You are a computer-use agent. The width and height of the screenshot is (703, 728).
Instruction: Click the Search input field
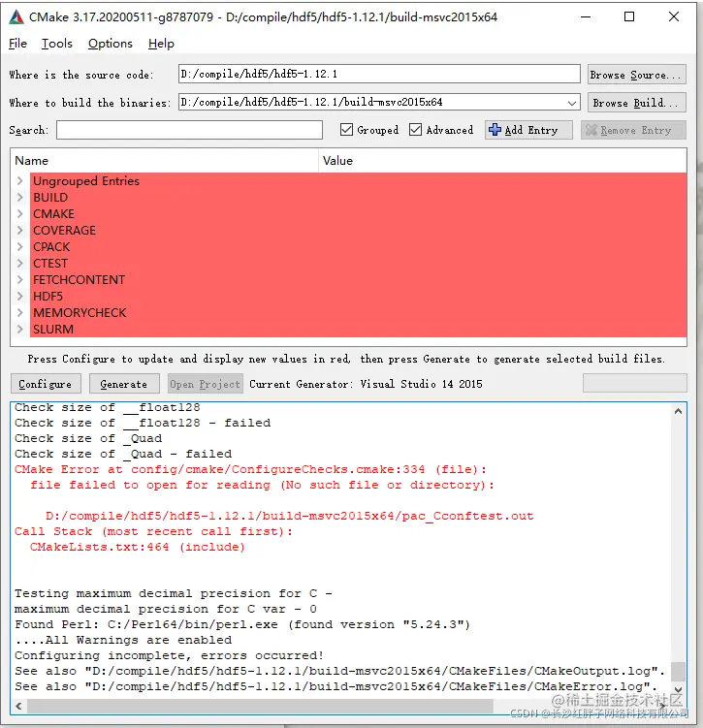(189, 130)
